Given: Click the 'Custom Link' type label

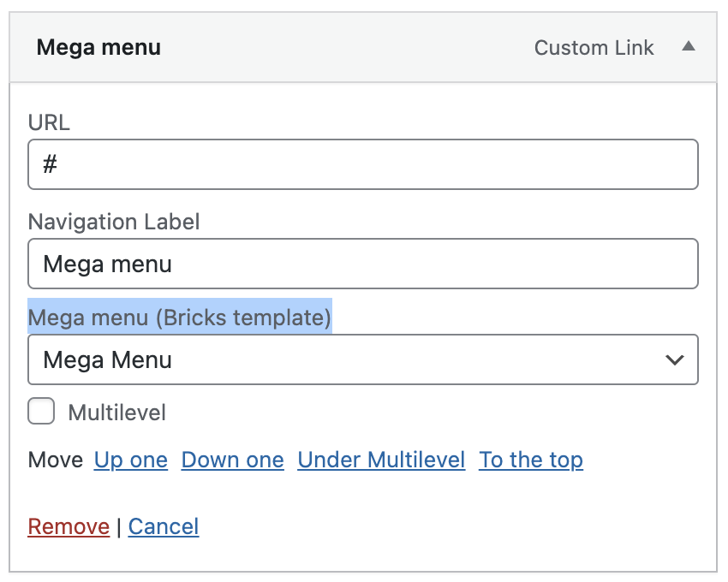Looking at the screenshot, I should click(x=594, y=48).
